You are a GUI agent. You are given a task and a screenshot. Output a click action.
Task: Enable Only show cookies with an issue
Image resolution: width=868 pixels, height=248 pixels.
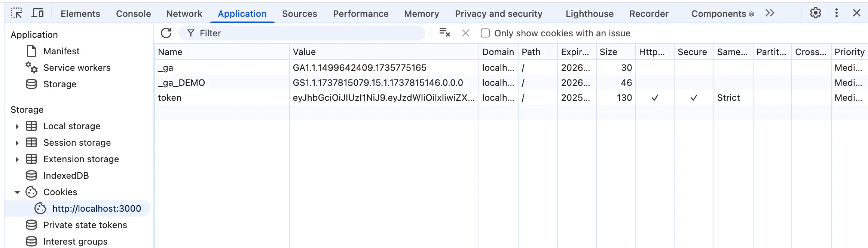click(x=485, y=33)
